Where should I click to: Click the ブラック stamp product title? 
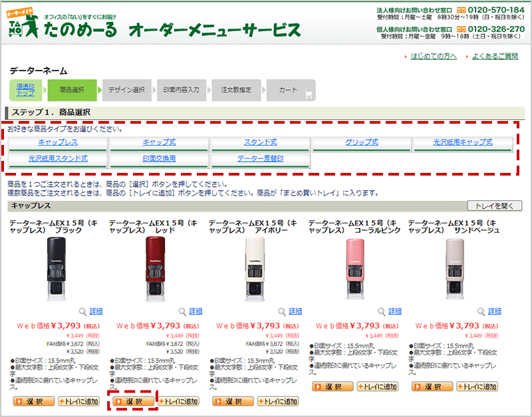click(53, 227)
